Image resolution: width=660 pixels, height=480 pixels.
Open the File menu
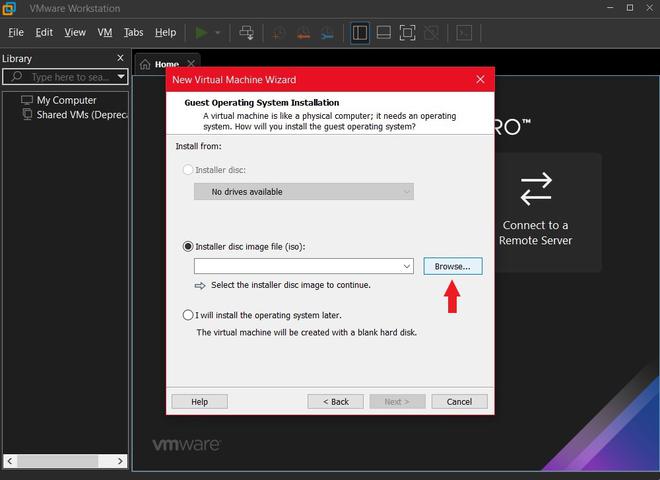point(16,32)
